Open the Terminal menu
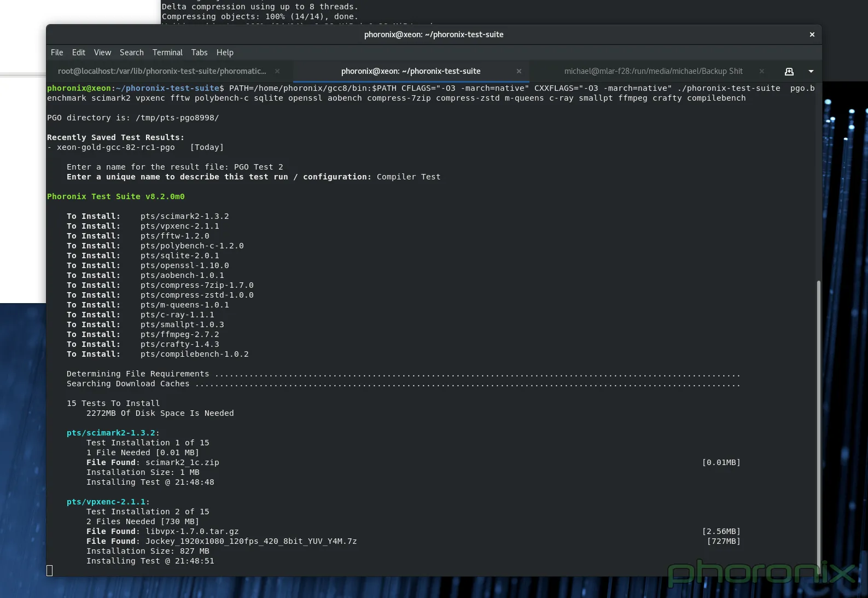 [167, 53]
